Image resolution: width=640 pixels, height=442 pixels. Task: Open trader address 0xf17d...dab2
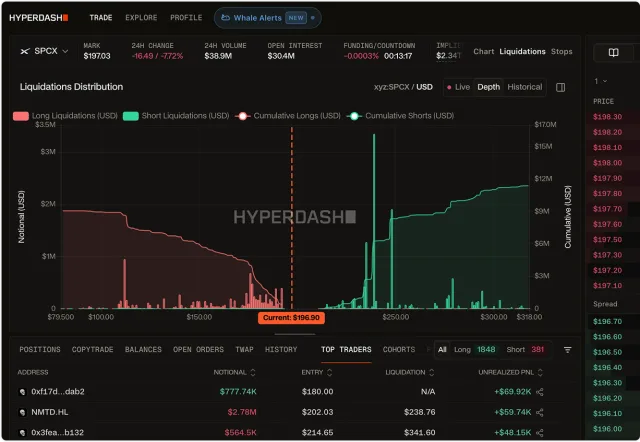[58, 392]
